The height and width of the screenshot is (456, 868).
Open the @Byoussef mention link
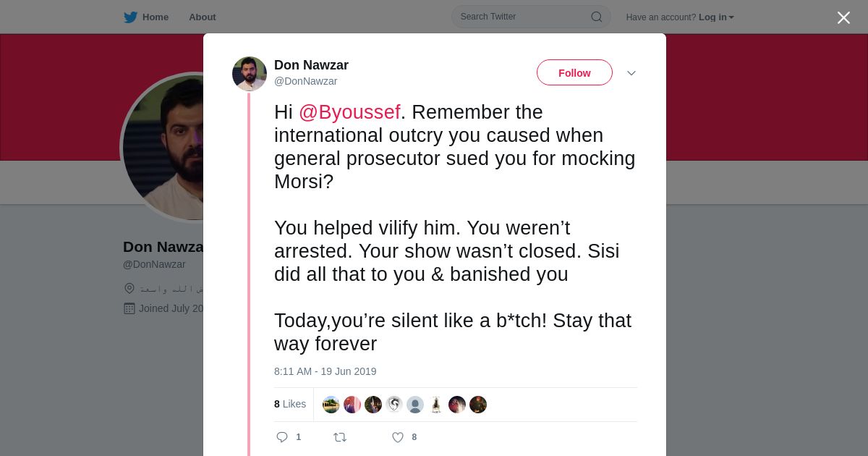click(349, 112)
